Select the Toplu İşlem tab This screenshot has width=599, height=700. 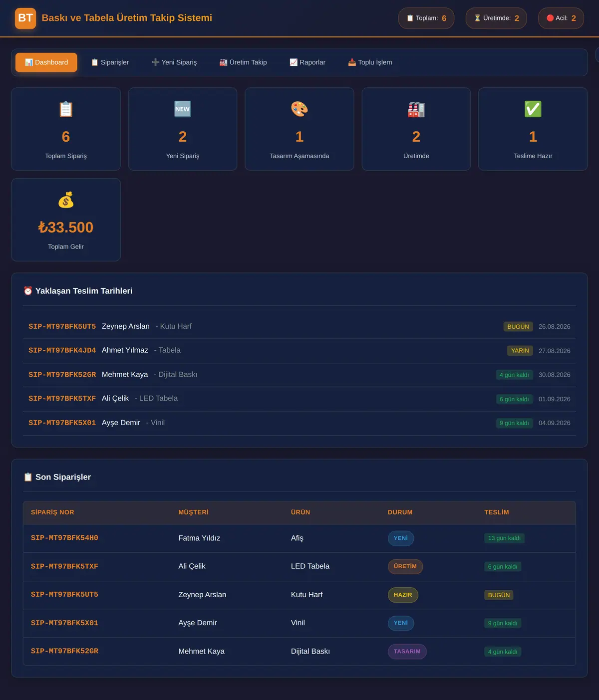click(370, 62)
